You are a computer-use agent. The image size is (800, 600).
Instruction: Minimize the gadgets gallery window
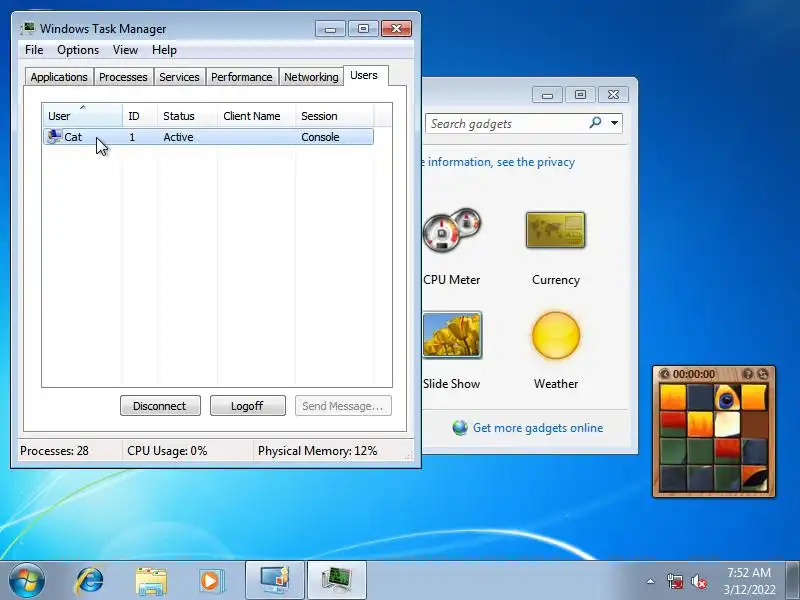pos(547,95)
